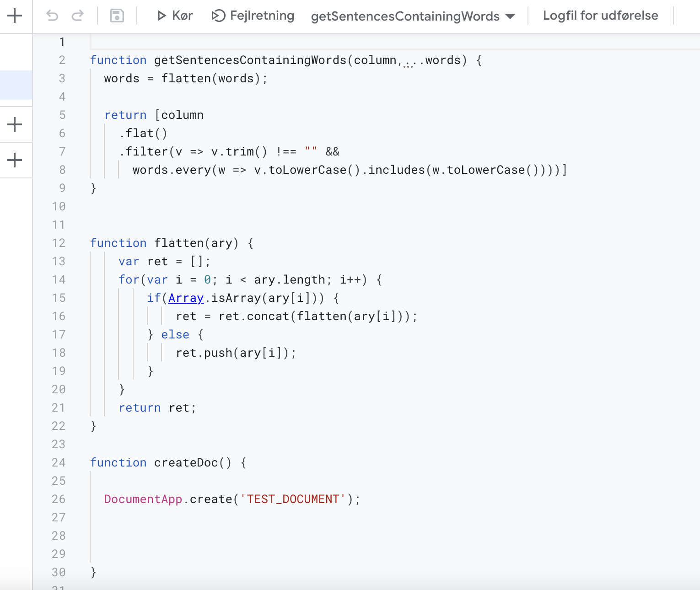Viewport: 700px width, 590px height.
Task: Click ret.concat on line 16
Action: [x=254, y=316]
